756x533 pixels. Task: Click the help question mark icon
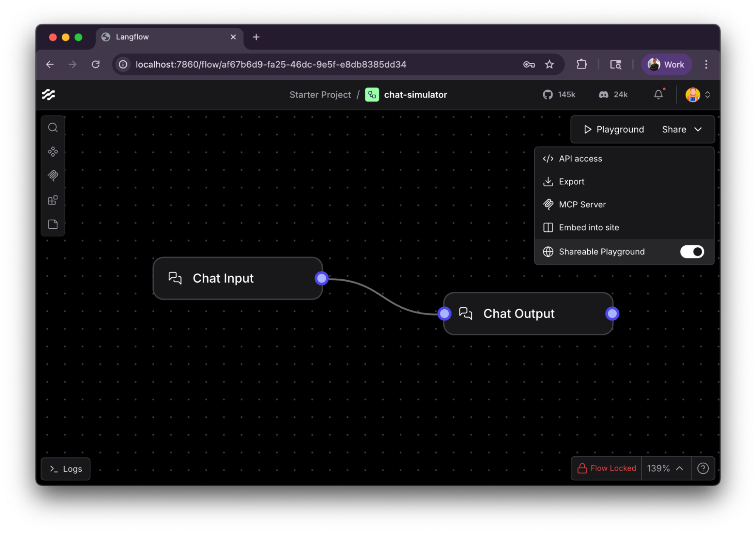(x=703, y=468)
